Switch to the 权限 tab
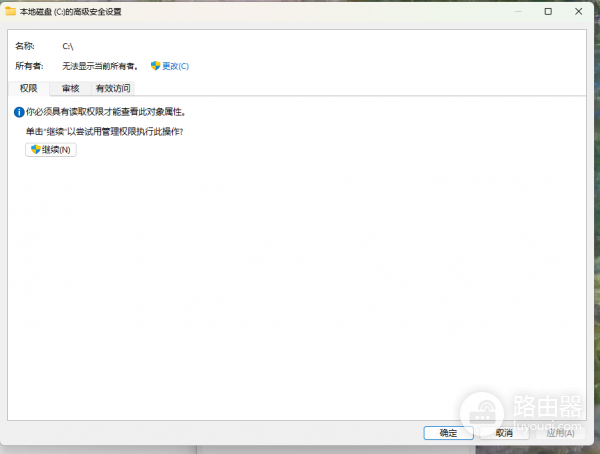This screenshot has height=454, width=600. point(28,88)
